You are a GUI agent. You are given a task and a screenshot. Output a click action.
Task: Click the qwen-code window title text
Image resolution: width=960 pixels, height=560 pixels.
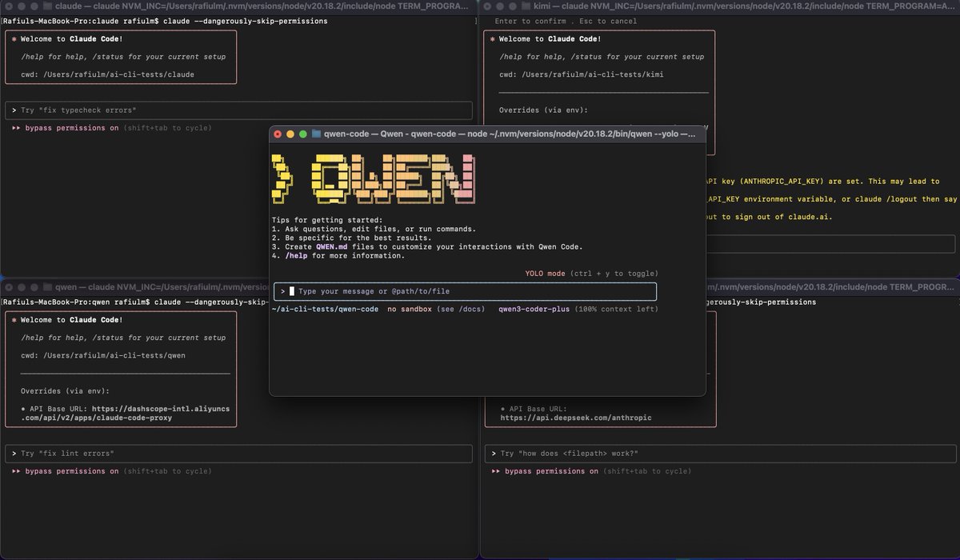(x=509, y=134)
